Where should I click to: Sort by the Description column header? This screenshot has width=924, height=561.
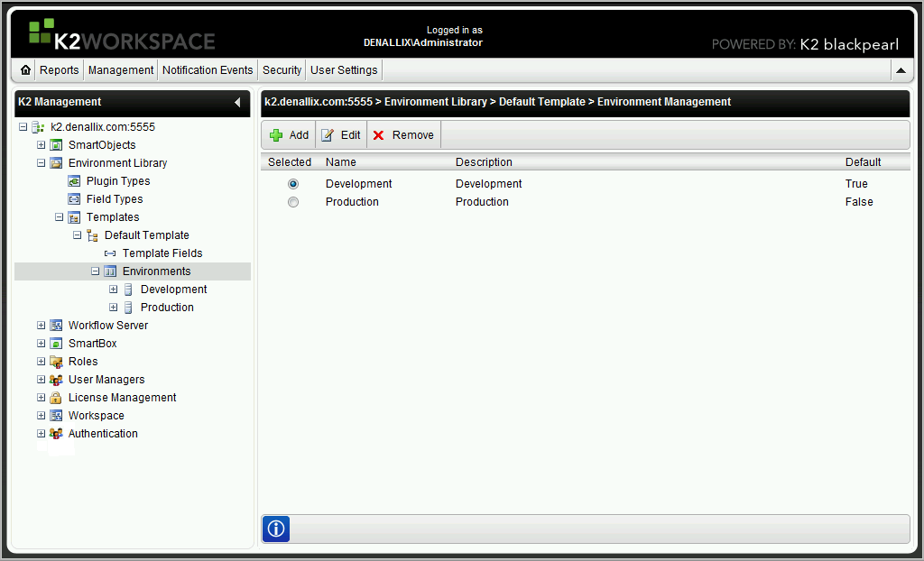(x=484, y=162)
